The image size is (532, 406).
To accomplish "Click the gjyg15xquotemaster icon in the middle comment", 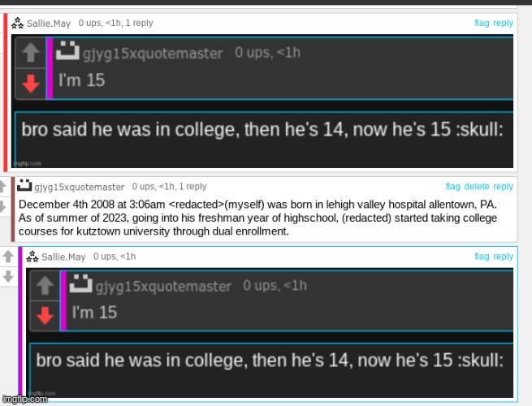I will [24, 185].
